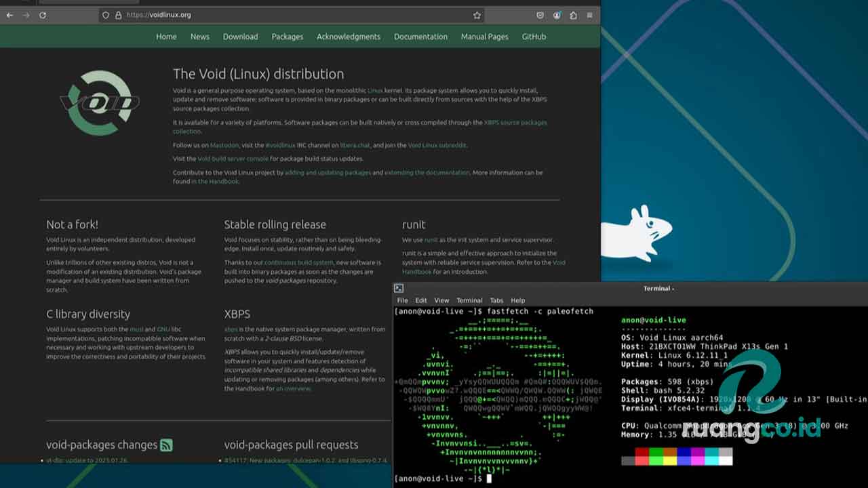
Task: Click 'The Void (Linux) distribution' heading
Action: [258, 74]
